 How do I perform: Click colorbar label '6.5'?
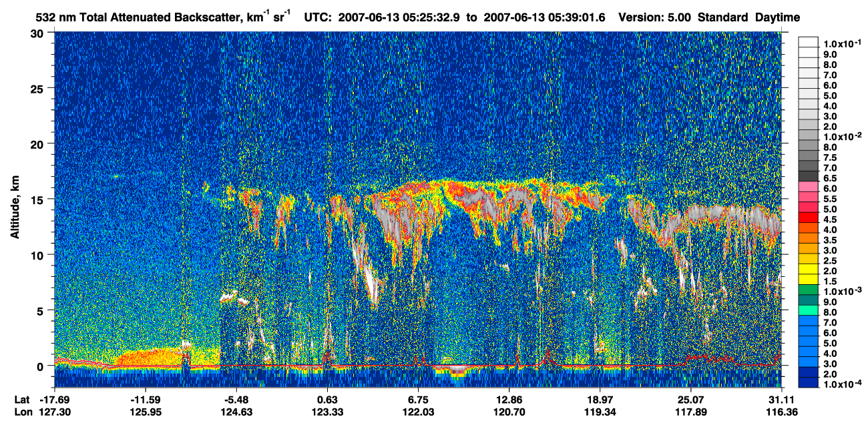[831, 178]
